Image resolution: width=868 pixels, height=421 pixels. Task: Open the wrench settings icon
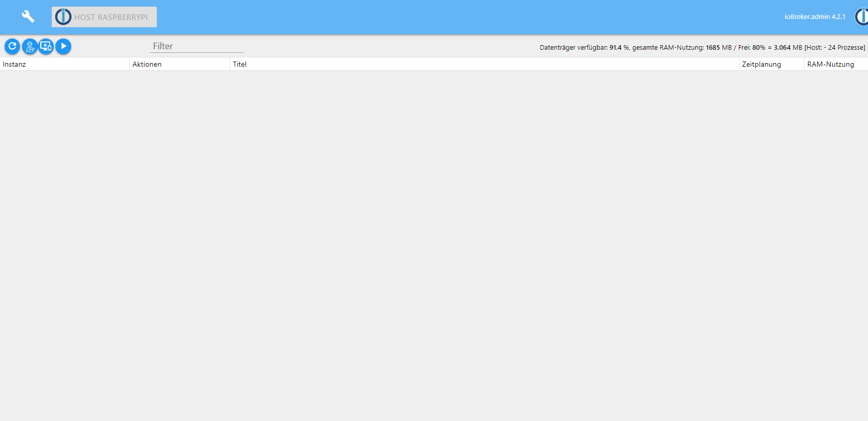point(28,17)
